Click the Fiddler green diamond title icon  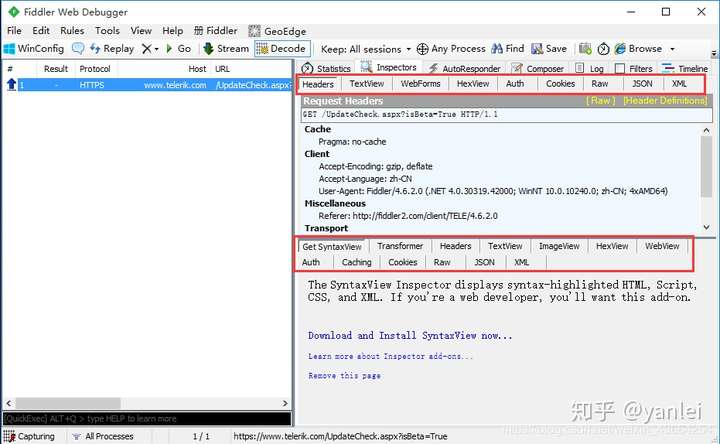[14, 12]
